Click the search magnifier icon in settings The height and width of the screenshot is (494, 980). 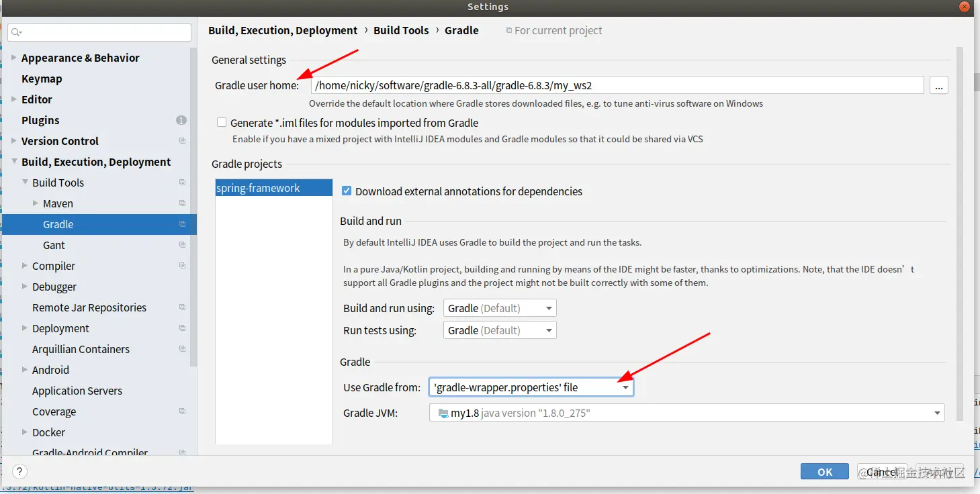tap(17, 32)
